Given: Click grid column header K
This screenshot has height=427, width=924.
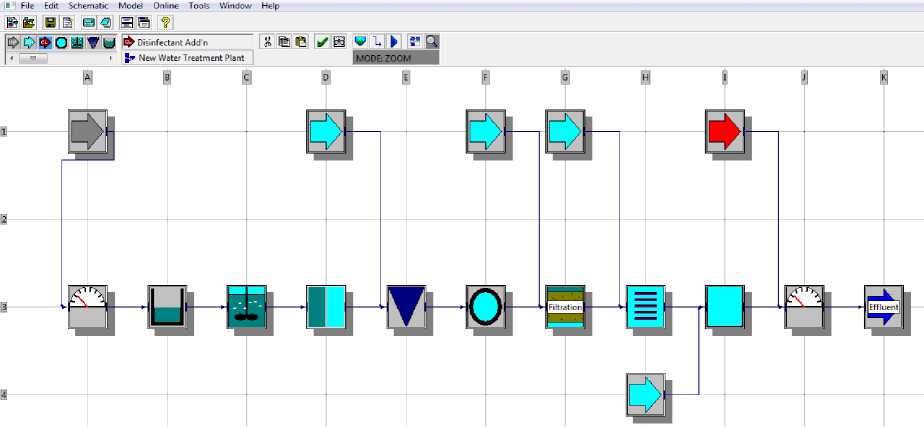Looking at the screenshot, I should pyautogui.click(x=884, y=77).
